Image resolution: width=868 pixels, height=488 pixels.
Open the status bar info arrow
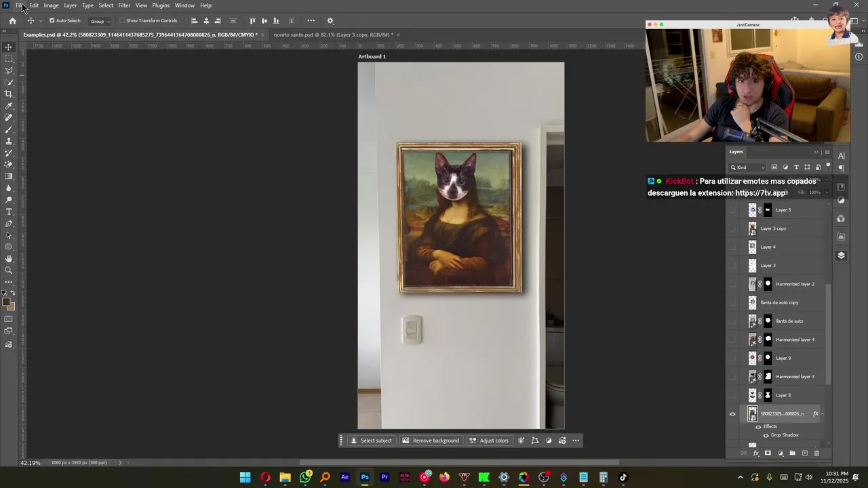[121, 463]
